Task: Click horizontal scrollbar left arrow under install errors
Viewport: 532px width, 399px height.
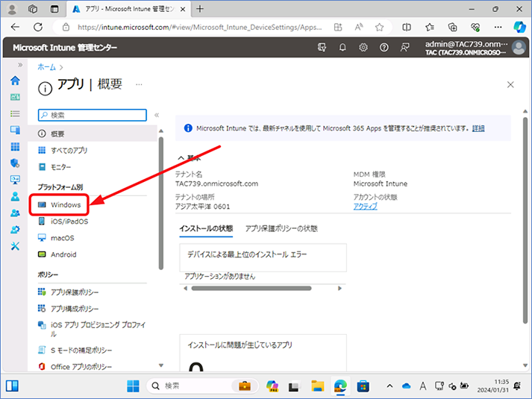Action: coord(185,289)
